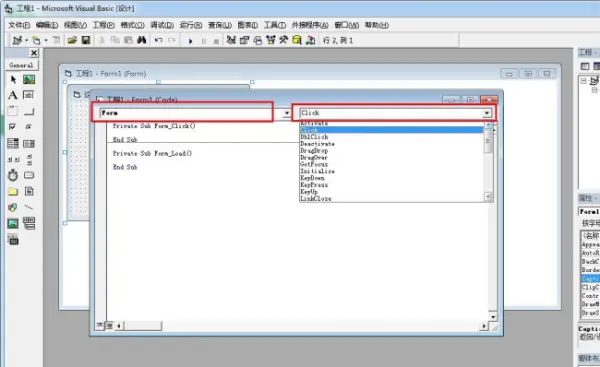Choose KeyDown in the procedure list
This screenshot has width=600, height=367.
391,178
